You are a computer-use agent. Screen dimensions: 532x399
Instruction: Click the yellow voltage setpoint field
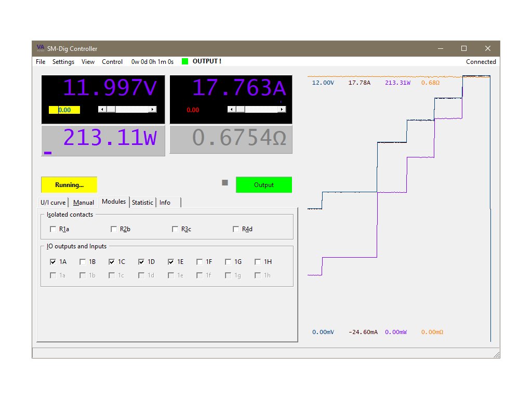[x=64, y=110]
